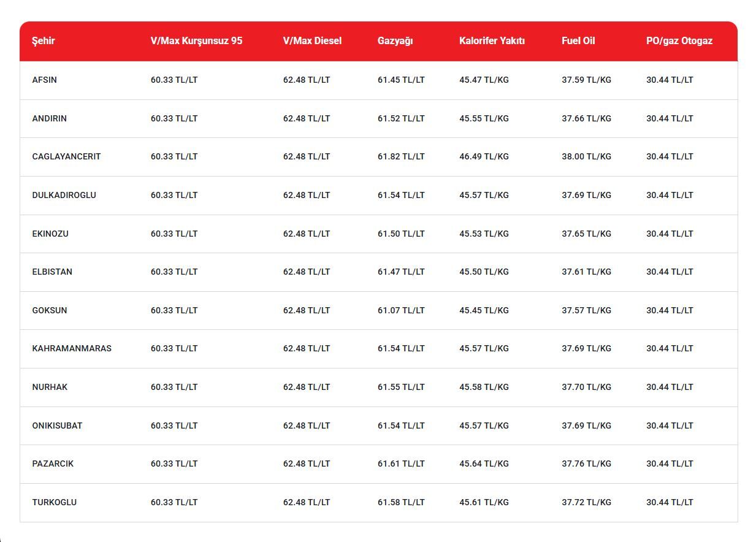The image size is (756, 542).
Task: Click the PO/gaz Otogaz column header
Action: [x=679, y=41]
